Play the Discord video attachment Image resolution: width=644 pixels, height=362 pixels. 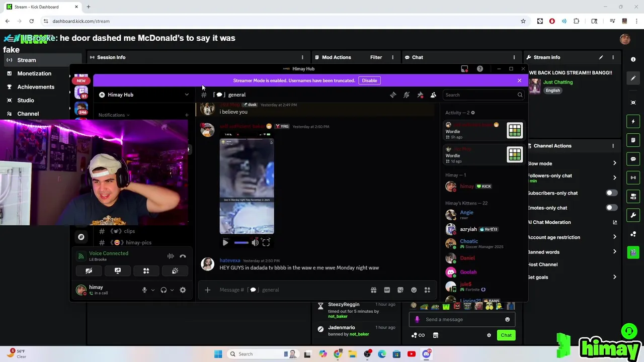[225, 242]
